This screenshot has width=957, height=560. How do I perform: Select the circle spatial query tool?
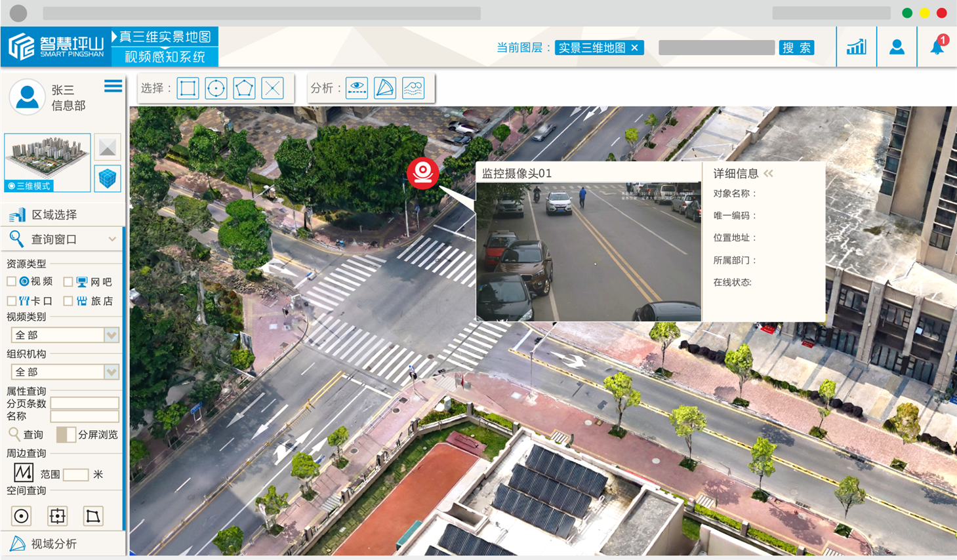[21, 516]
